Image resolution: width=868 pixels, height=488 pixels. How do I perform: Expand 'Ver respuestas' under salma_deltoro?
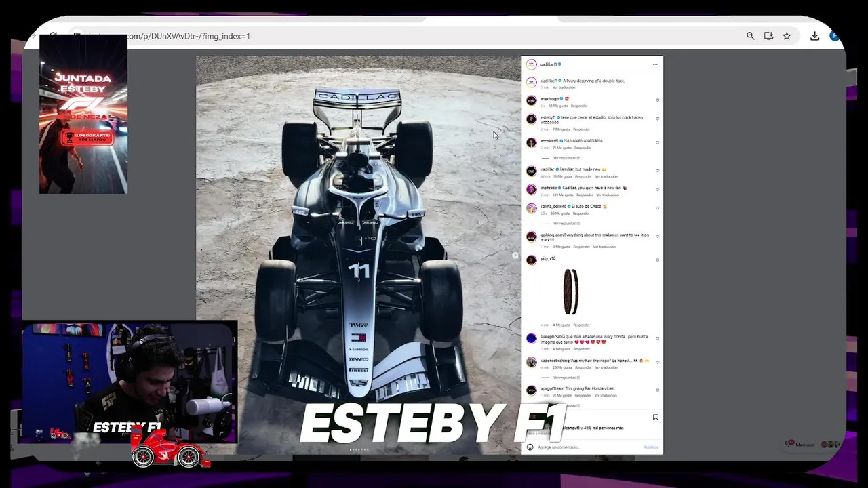tap(566, 223)
